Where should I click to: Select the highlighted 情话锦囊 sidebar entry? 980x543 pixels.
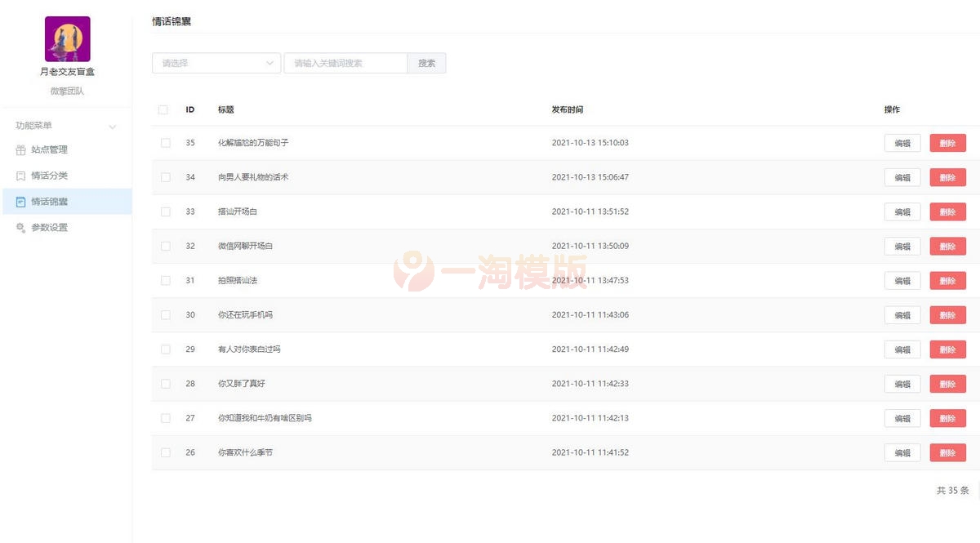[x=51, y=202]
